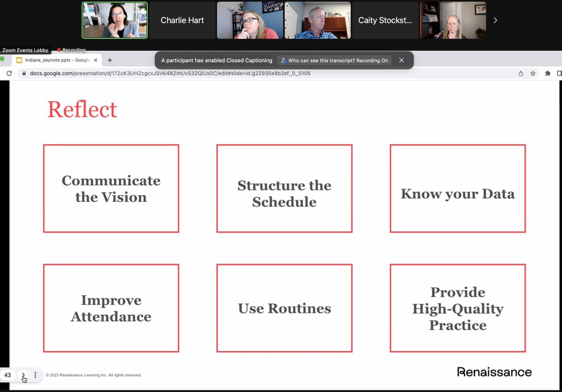Select the active speaker's highlighted video thumbnail

coord(114,20)
